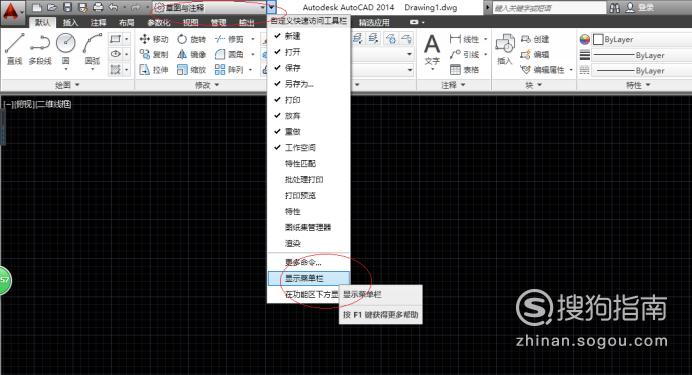This screenshot has width=692, height=375.
Task: Click the Plot printer icon in quick access toolbar
Action: pyautogui.click(x=98, y=8)
